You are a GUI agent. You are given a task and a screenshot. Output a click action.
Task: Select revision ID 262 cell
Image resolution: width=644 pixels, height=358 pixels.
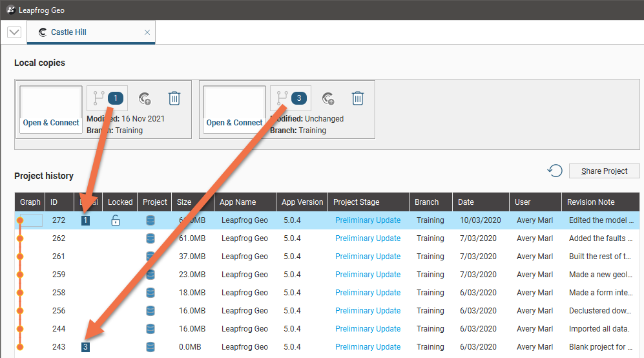59,238
